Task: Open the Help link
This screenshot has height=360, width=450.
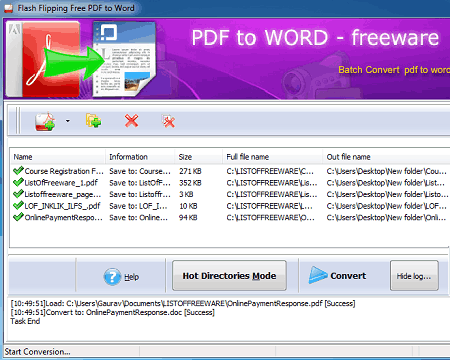Action: point(132,277)
